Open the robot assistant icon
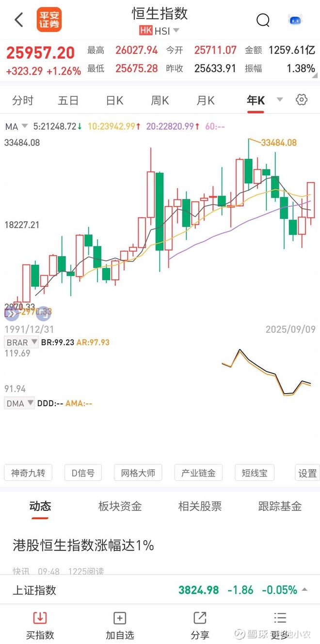This screenshot has width=320, height=644. coord(295,20)
